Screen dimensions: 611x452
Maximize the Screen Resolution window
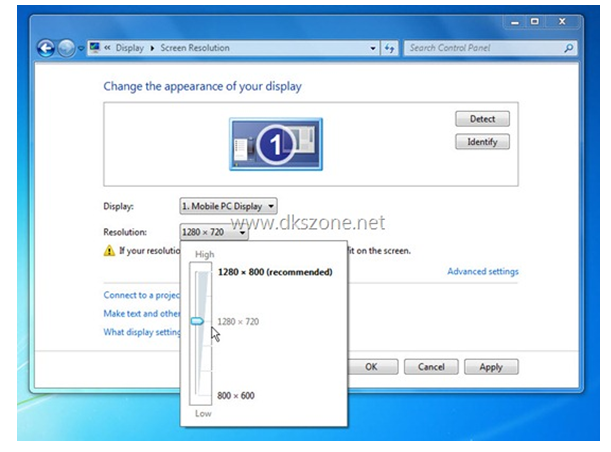click(535, 22)
